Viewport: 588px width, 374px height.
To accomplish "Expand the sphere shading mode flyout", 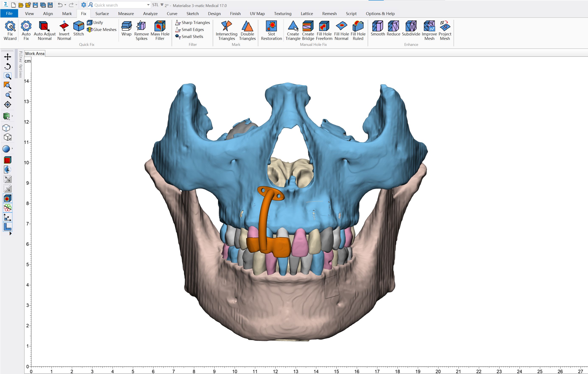I will pyautogui.click(x=12, y=149).
